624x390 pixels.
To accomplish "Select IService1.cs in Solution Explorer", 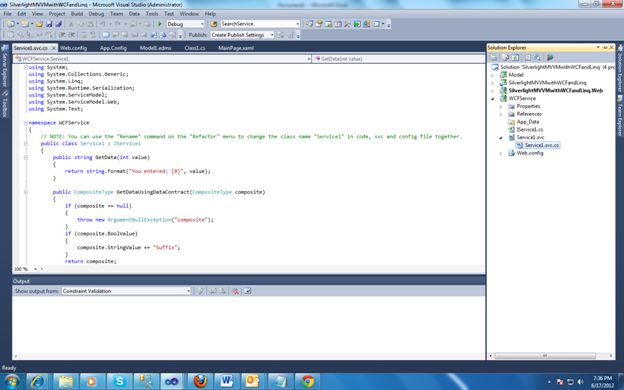I will coord(530,129).
